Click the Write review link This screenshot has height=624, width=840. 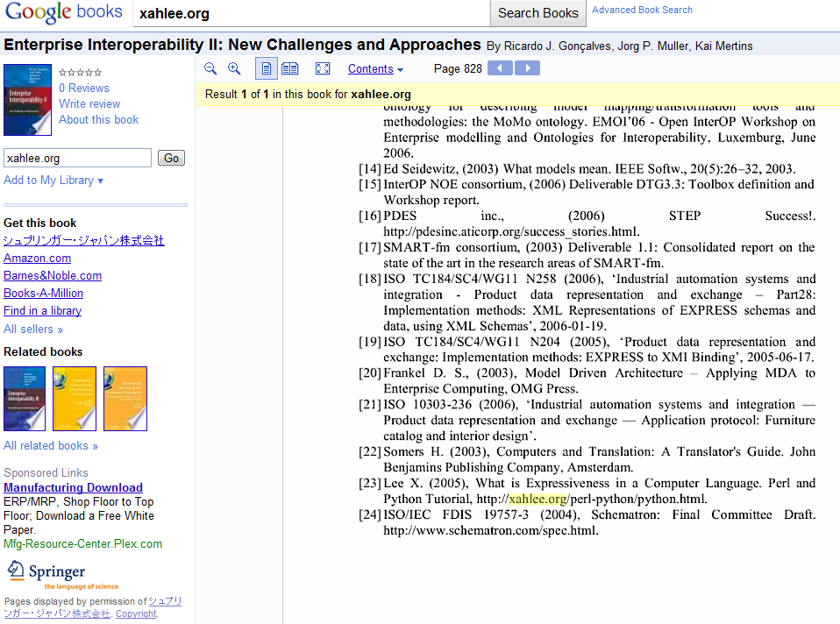click(89, 103)
